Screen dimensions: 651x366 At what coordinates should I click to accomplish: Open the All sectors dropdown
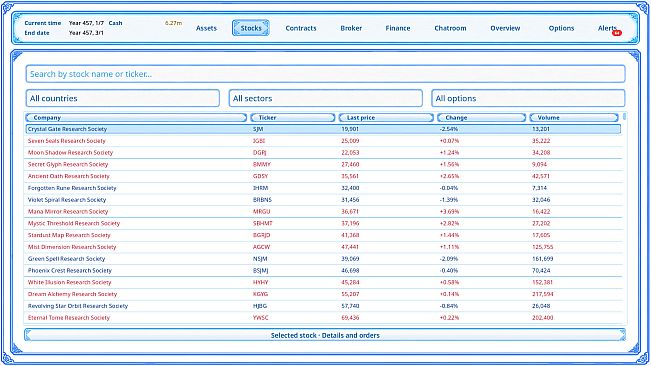tap(326, 98)
